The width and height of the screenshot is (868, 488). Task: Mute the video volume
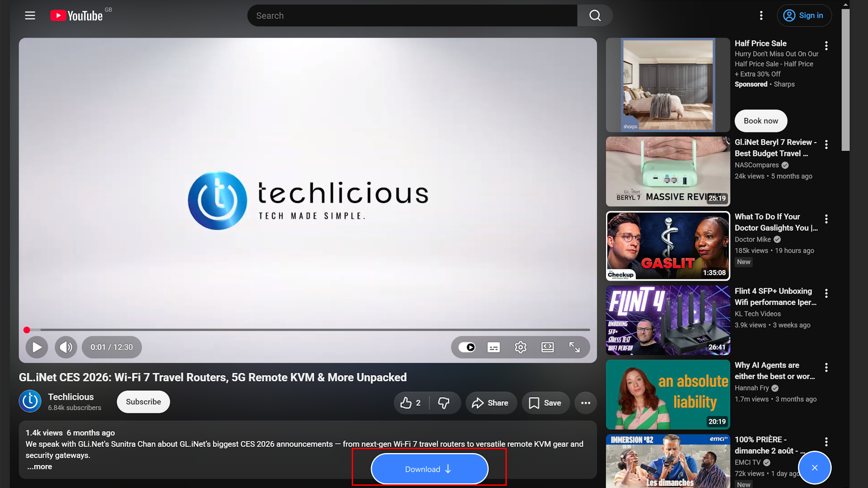[66, 347]
